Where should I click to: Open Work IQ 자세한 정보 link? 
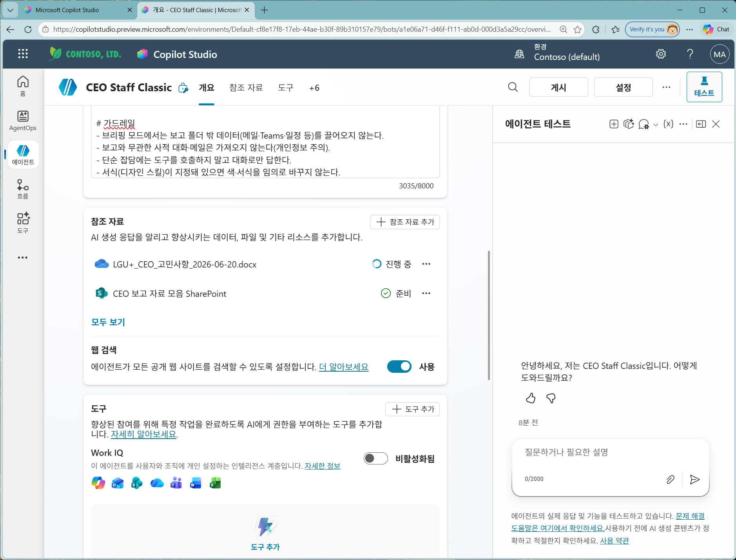[x=323, y=466]
